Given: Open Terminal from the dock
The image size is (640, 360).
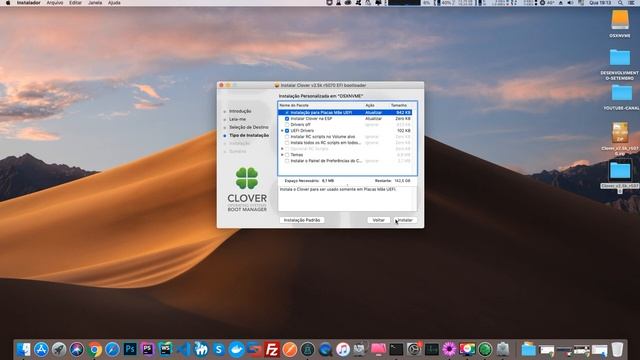Looking at the screenshot, I should click(396, 349).
